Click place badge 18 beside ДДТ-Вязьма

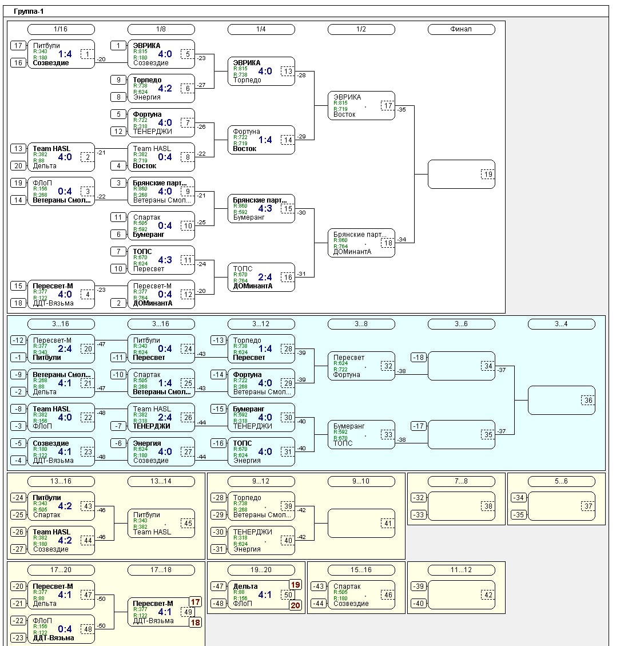195,623
